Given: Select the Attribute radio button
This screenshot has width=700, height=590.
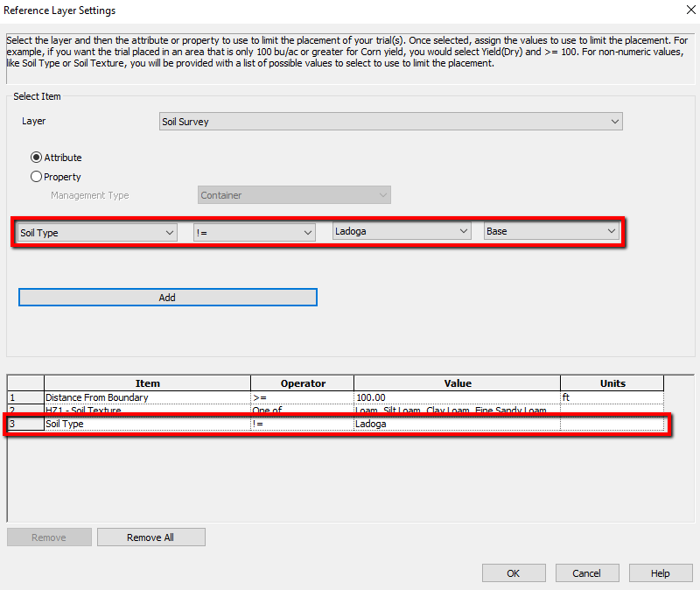Looking at the screenshot, I should point(36,158).
